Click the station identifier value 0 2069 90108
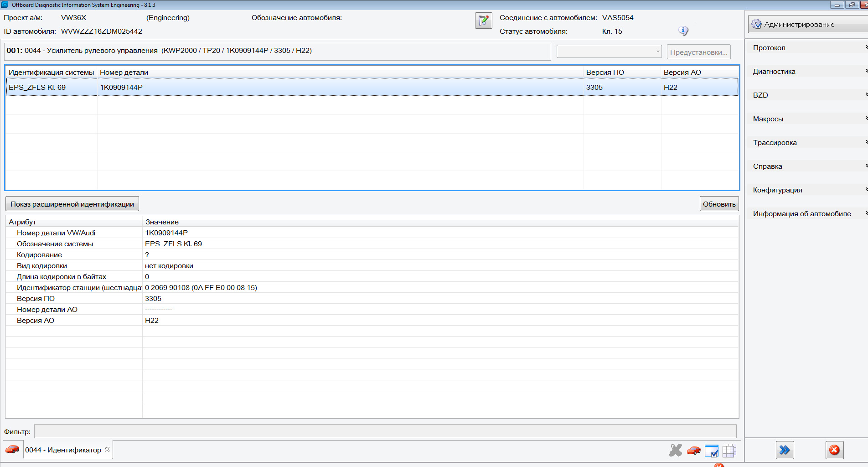The width and height of the screenshot is (868, 467). (x=201, y=288)
